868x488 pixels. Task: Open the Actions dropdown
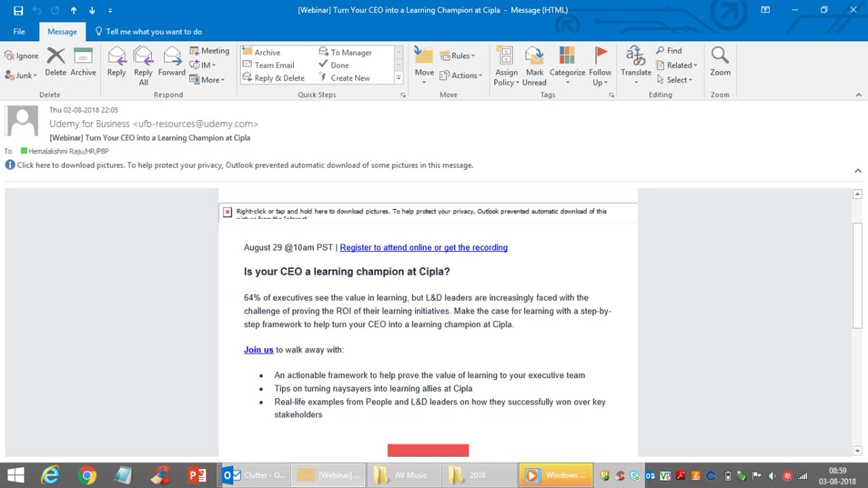(x=461, y=75)
